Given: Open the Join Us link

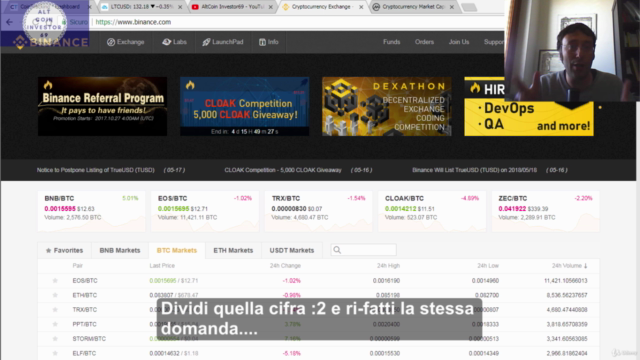Looking at the screenshot, I should [x=459, y=42].
